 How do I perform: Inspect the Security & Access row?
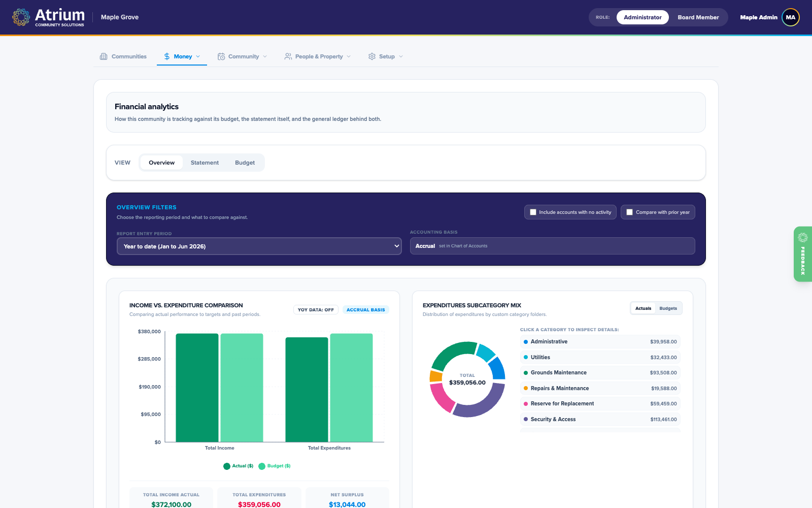(600, 419)
